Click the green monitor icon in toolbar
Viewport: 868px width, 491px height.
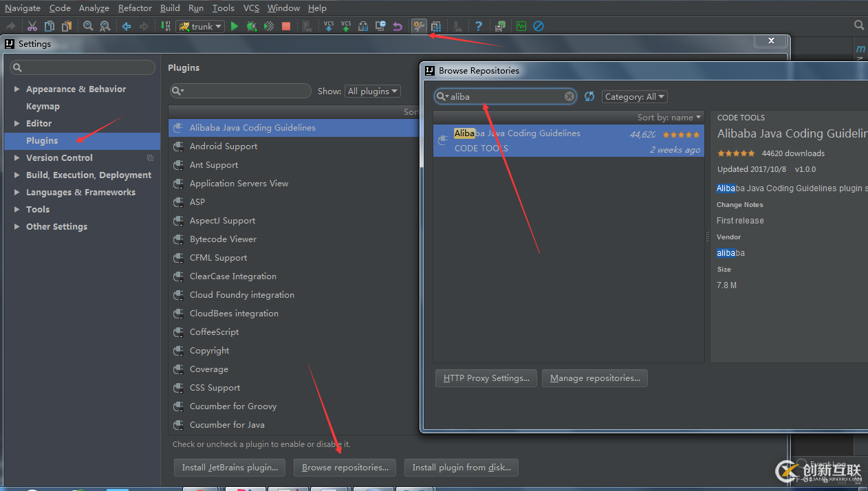(x=521, y=26)
